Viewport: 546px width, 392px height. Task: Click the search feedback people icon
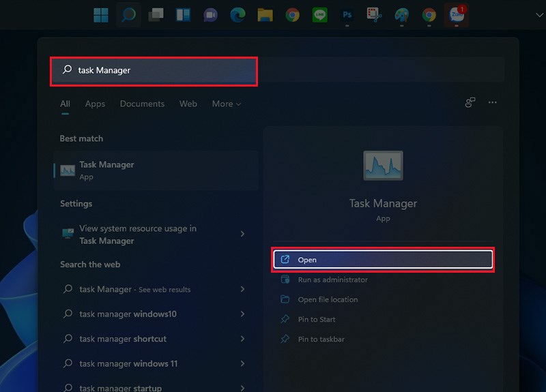pos(470,102)
